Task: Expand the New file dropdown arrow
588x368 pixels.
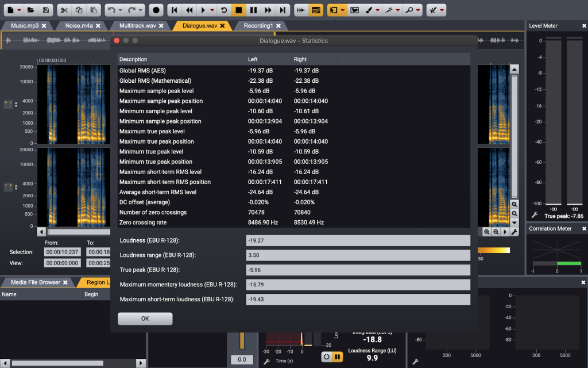Action: [19, 10]
